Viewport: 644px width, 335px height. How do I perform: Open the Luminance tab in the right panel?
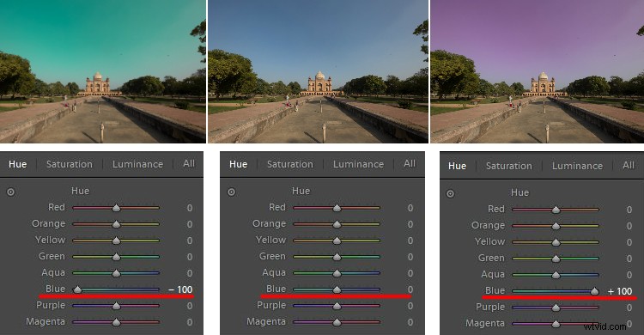click(x=577, y=166)
